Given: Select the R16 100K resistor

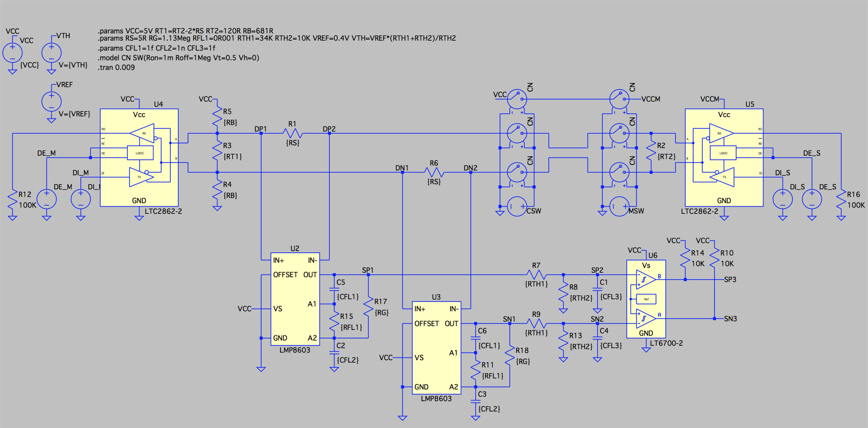Looking at the screenshot, I should [x=841, y=200].
